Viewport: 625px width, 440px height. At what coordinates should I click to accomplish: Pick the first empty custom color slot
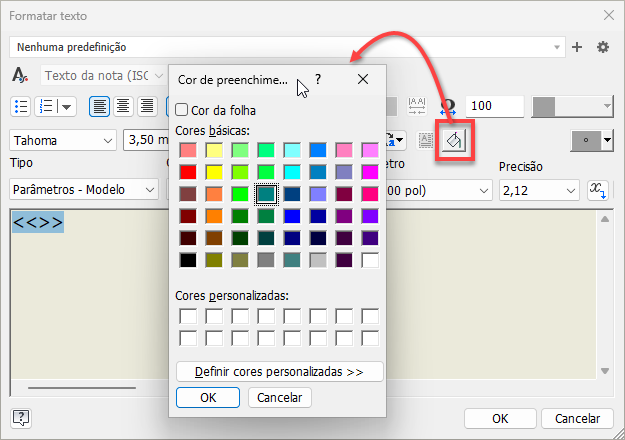(x=188, y=317)
